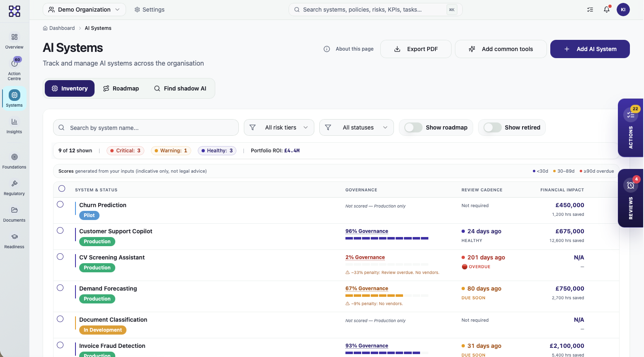The width and height of the screenshot is (644, 357).
Task: Open the All statuses filter
Action: pyautogui.click(x=356, y=127)
